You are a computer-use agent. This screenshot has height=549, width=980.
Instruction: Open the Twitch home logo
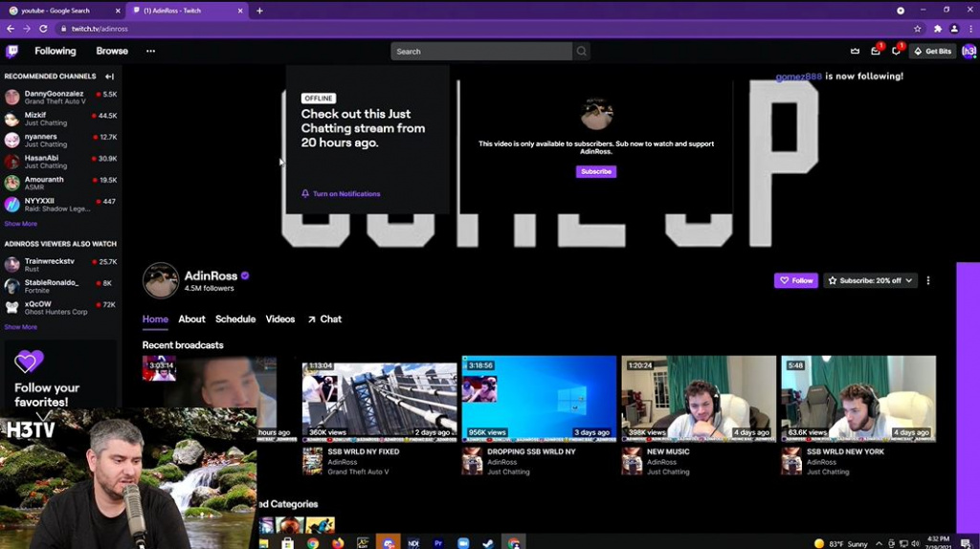click(x=11, y=52)
